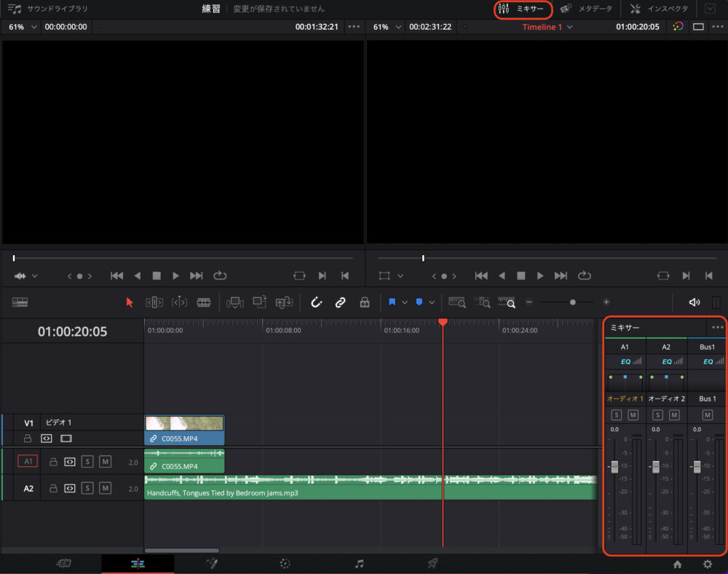
Task: Activate the Trim Edit mode tool
Action: pos(154,302)
